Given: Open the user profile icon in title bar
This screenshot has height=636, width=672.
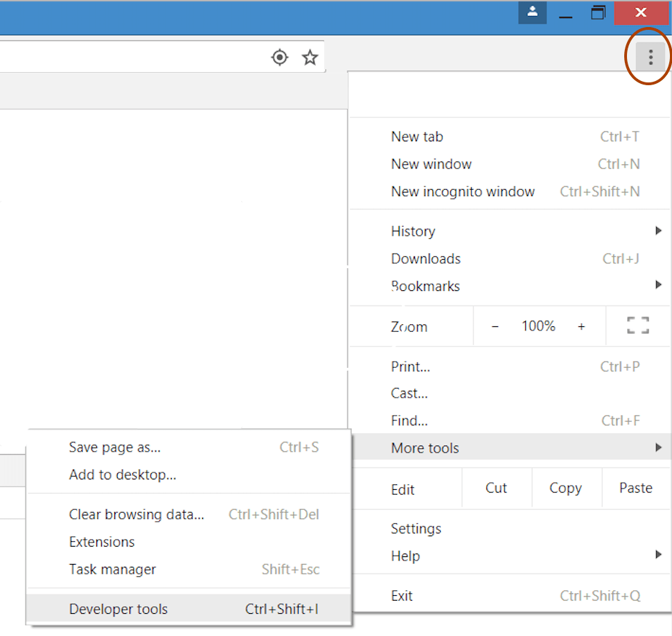Looking at the screenshot, I should coord(532,12).
